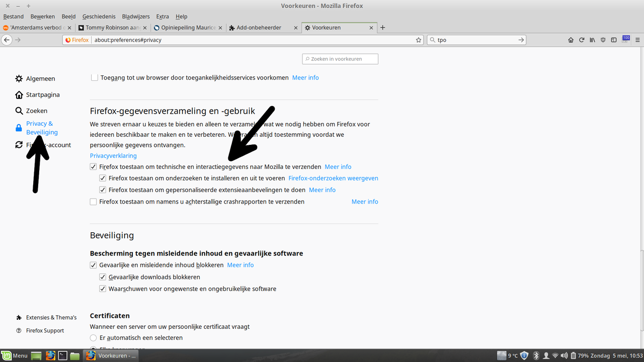Open the Library toolbar icon
The image size is (644, 362).
pos(593,40)
